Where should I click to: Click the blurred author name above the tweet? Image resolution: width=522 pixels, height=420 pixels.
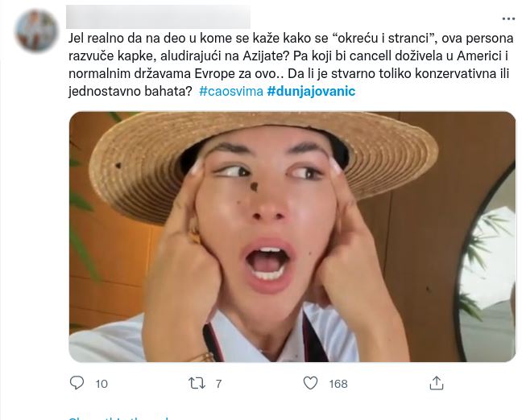tap(158, 16)
